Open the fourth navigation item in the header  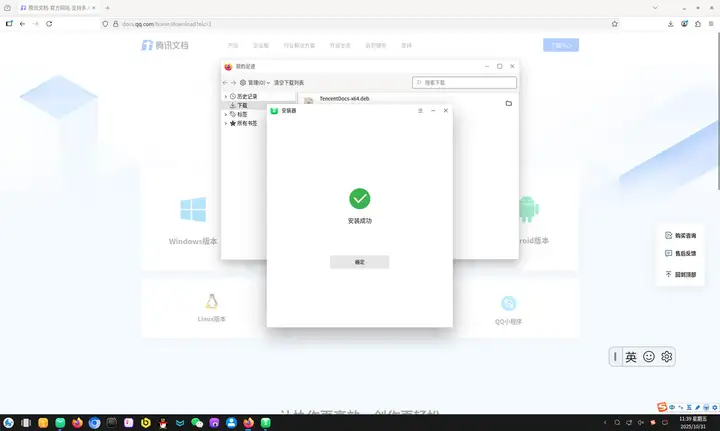coord(340,45)
